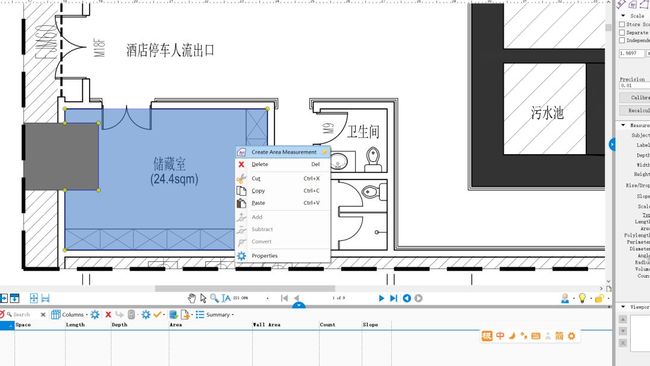Click the greyed Next View round button
This screenshot has height=366, width=650.
click(418, 298)
